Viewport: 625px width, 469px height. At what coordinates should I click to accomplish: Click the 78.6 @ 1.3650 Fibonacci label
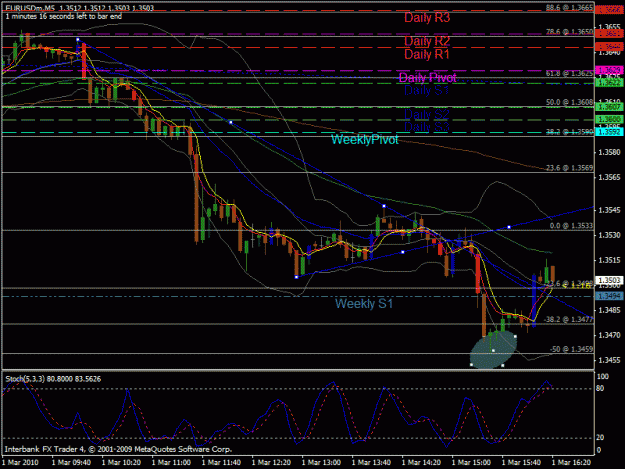point(569,31)
